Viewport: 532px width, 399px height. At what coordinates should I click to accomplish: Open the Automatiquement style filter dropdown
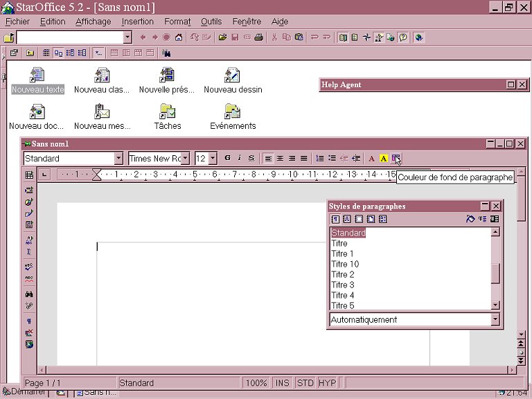coord(495,319)
